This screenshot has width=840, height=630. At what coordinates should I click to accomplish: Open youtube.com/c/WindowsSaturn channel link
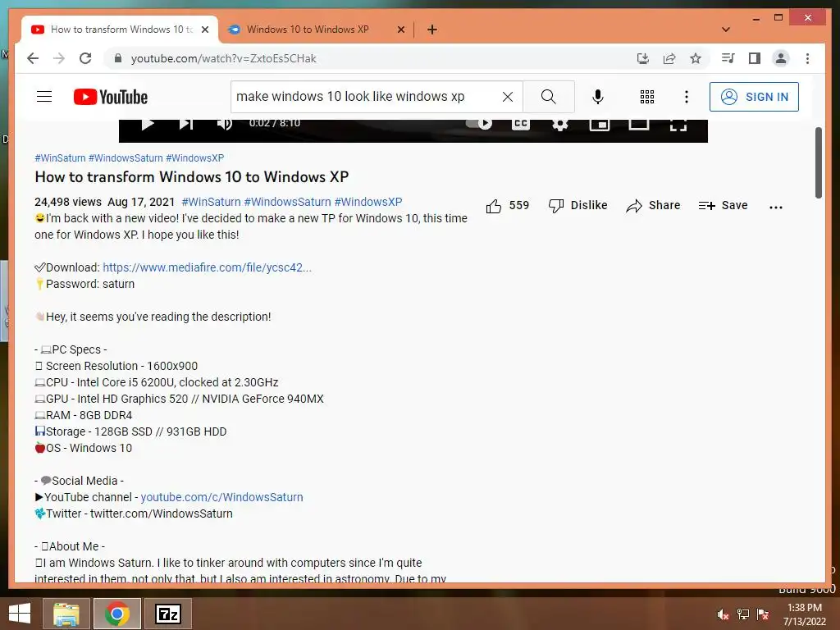[221, 497]
